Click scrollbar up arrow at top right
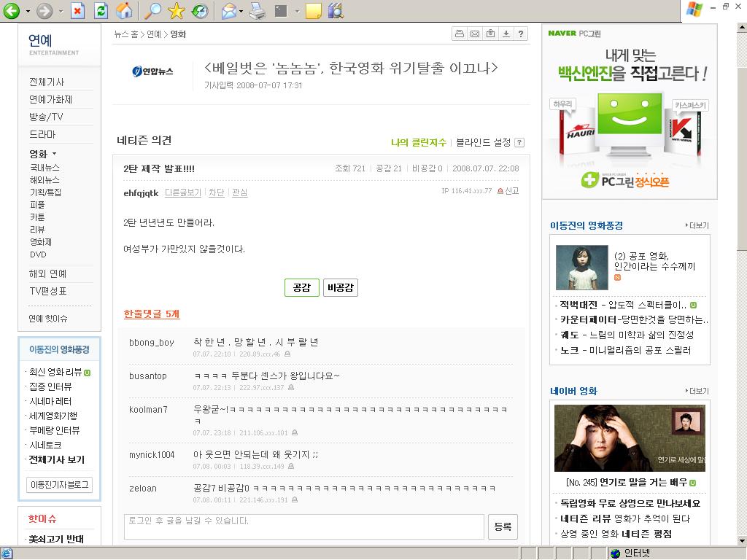The image size is (747, 560). [742, 28]
